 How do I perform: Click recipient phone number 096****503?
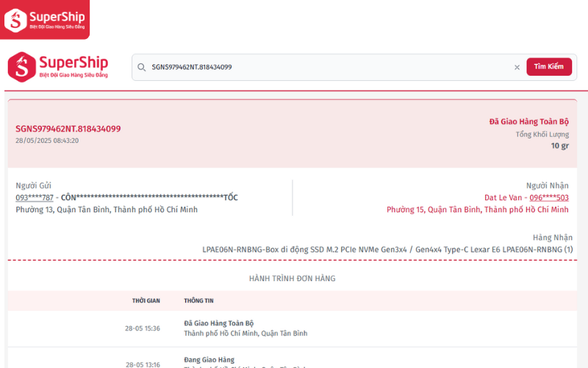(x=549, y=197)
